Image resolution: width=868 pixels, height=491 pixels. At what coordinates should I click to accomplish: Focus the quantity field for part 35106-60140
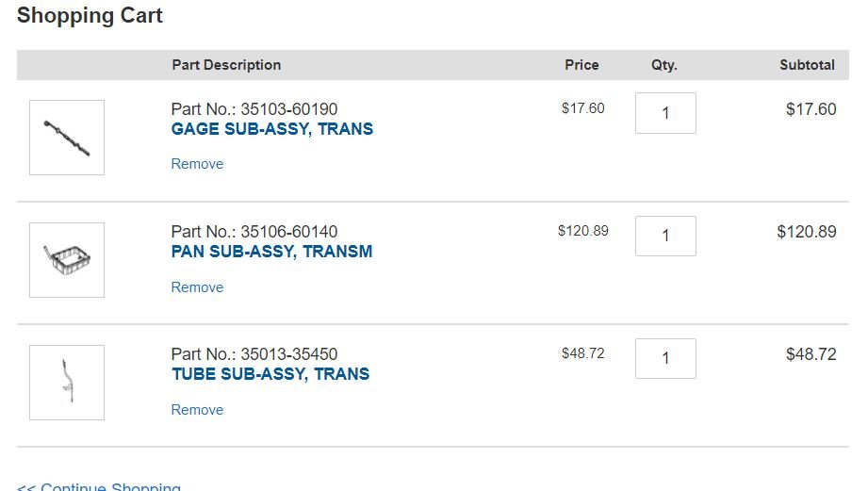point(665,236)
